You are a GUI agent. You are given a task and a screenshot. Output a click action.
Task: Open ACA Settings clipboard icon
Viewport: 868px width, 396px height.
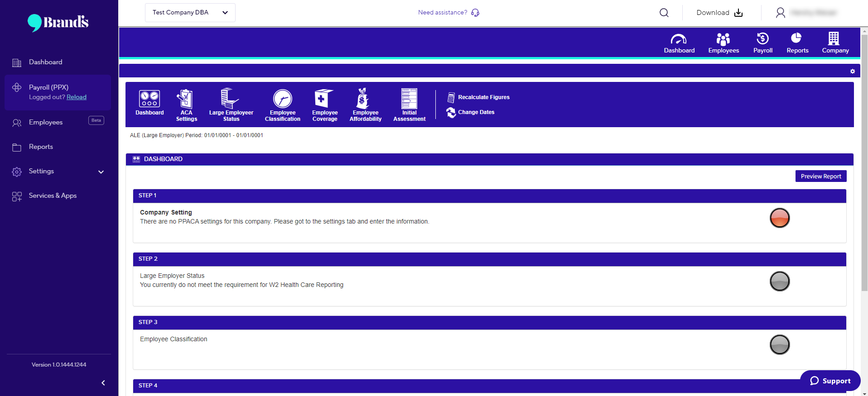(x=185, y=99)
